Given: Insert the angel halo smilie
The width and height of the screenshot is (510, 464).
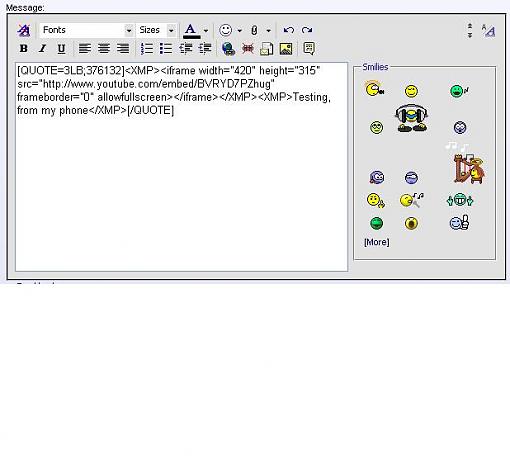Looking at the screenshot, I should (375, 89).
